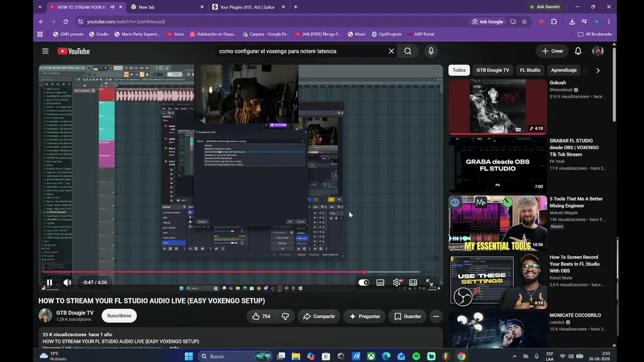Open the Chrome media controls icon
The width and height of the screenshot is (644, 362).
pyautogui.click(x=584, y=22)
